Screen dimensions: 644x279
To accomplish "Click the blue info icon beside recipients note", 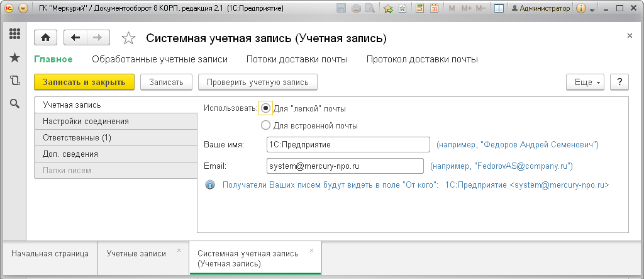I will point(210,185).
